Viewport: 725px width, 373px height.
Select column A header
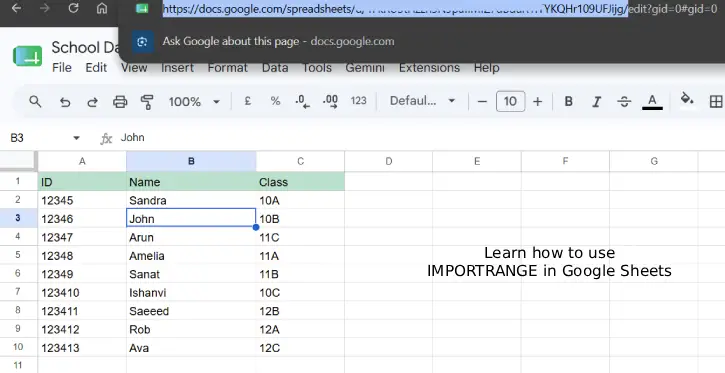(82, 161)
